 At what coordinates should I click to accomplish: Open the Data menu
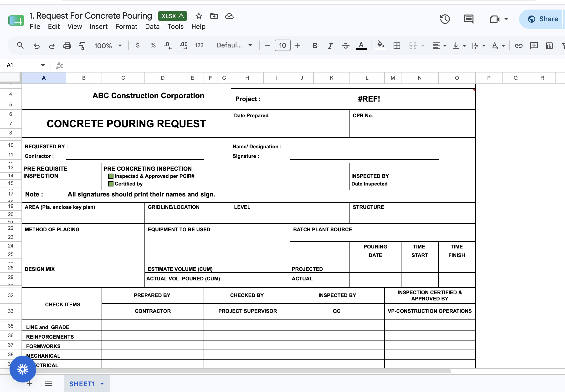click(x=152, y=26)
